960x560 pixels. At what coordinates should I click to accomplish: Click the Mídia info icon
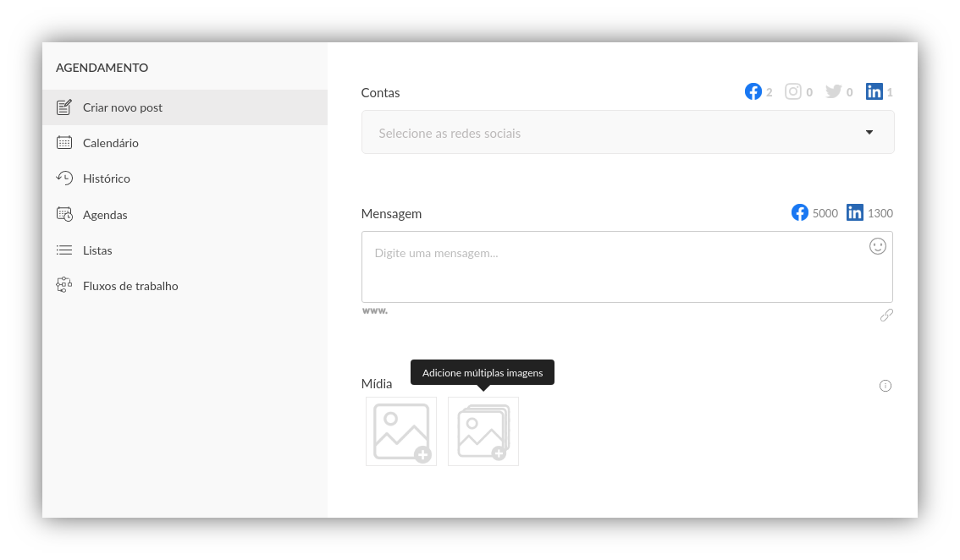click(x=886, y=386)
